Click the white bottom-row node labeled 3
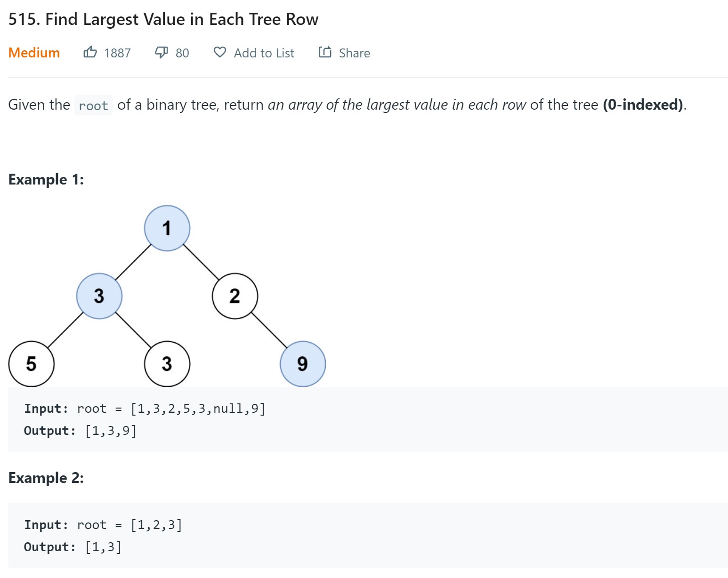The width and height of the screenshot is (728, 578). [x=167, y=364]
